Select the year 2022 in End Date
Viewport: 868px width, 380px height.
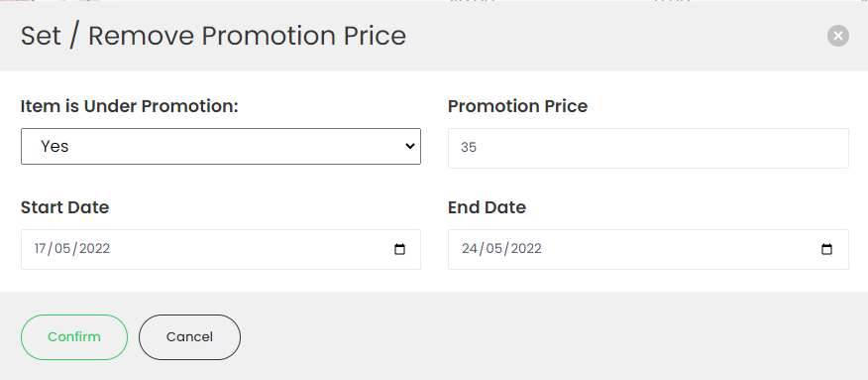coord(526,248)
